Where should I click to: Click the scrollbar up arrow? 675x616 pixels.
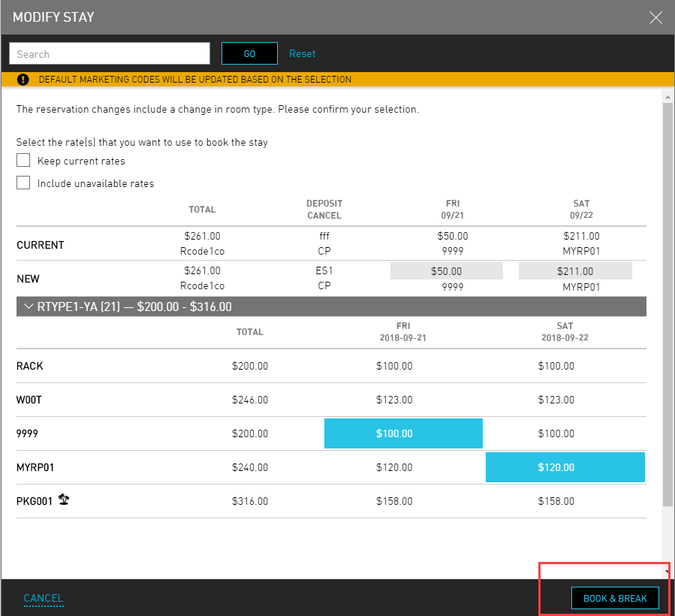[667, 97]
